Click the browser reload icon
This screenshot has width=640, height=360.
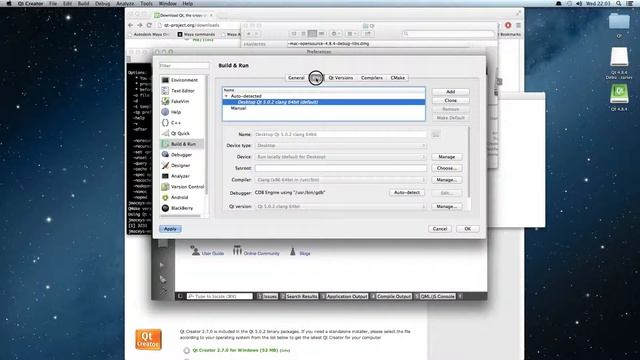149,25
